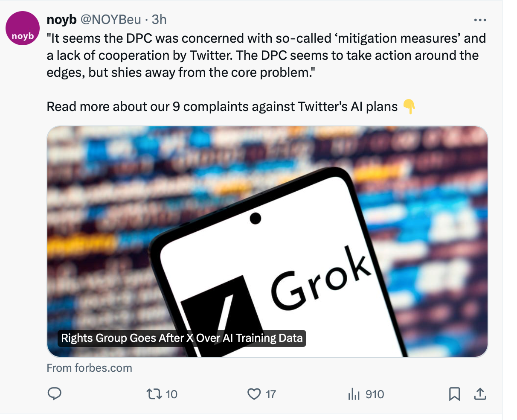Open the tweet's 3h timestamp
The image size is (517, 420).
[x=159, y=19]
